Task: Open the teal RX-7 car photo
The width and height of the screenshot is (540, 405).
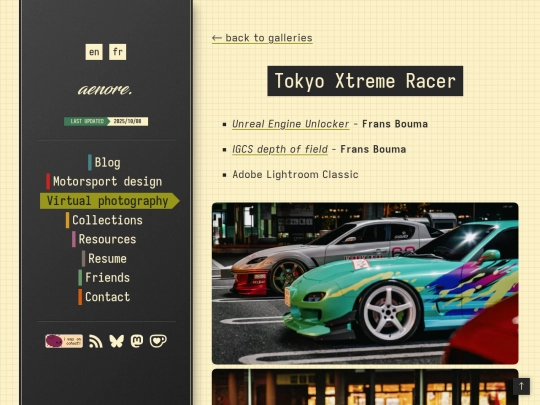Action: pos(365,283)
